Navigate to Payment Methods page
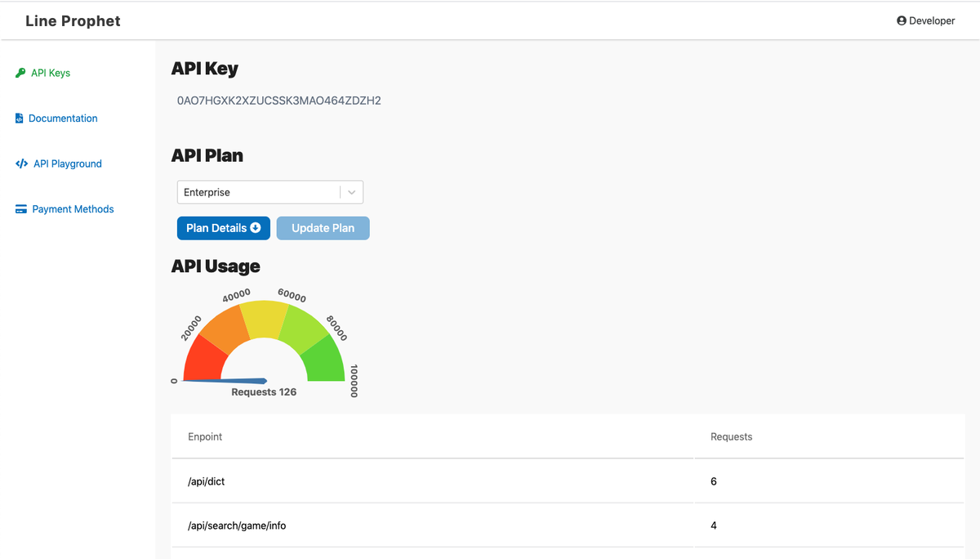 65,209
